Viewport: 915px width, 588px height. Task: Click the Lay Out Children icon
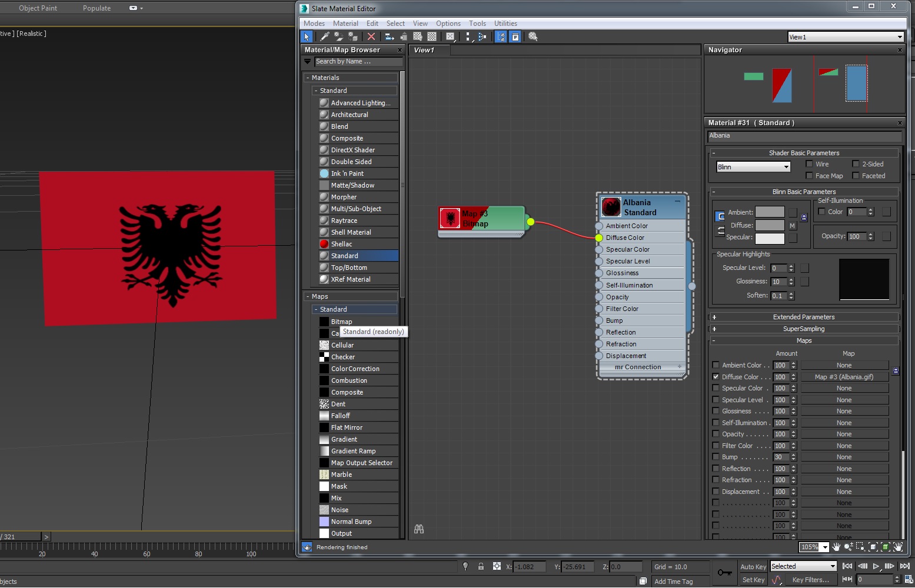coord(482,36)
